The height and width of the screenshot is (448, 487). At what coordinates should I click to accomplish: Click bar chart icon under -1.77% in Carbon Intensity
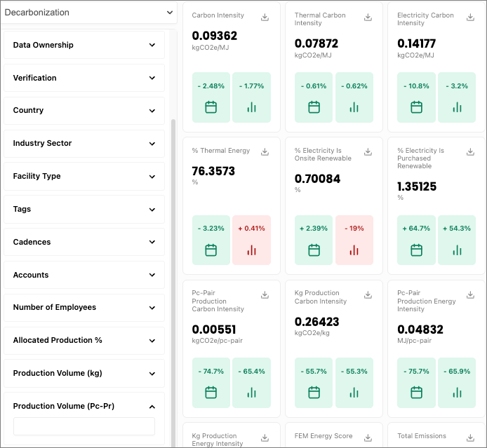[252, 107]
